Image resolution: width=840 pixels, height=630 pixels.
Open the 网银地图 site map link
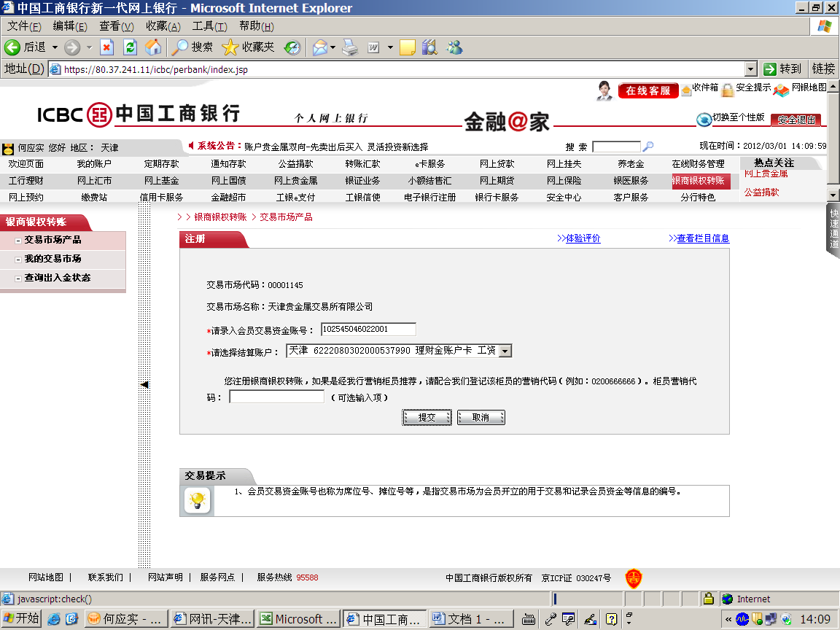coord(809,87)
